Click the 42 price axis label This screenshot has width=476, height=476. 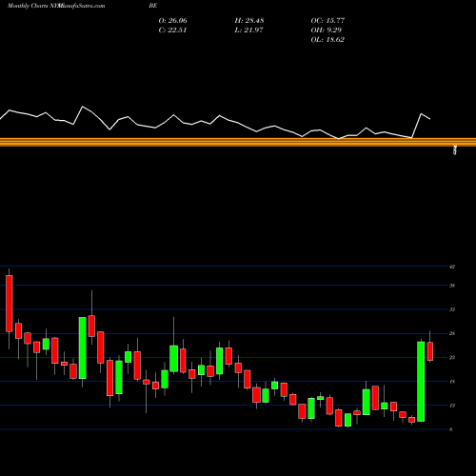(x=452, y=267)
